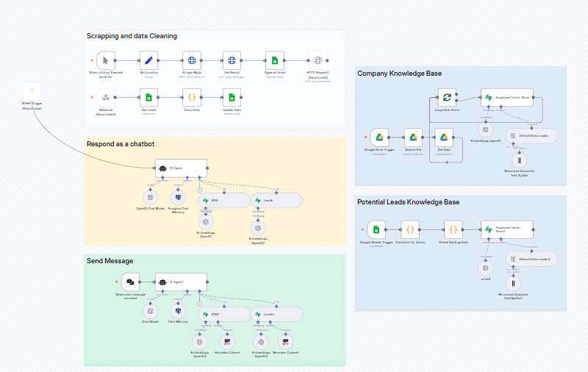The image size is (588, 372).
Task: Click the plus connector under the chatbot AI Agent
Action: pyautogui.click(x=198, y=189)
